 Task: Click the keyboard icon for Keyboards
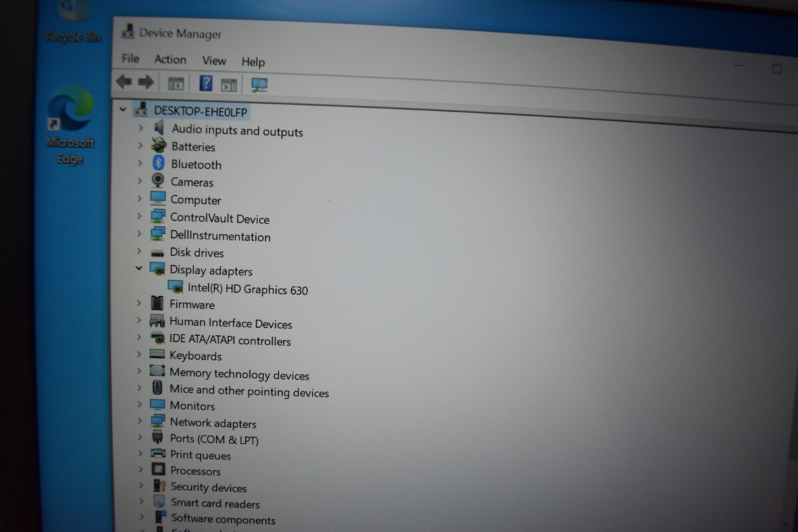click(x=157, y=354)
